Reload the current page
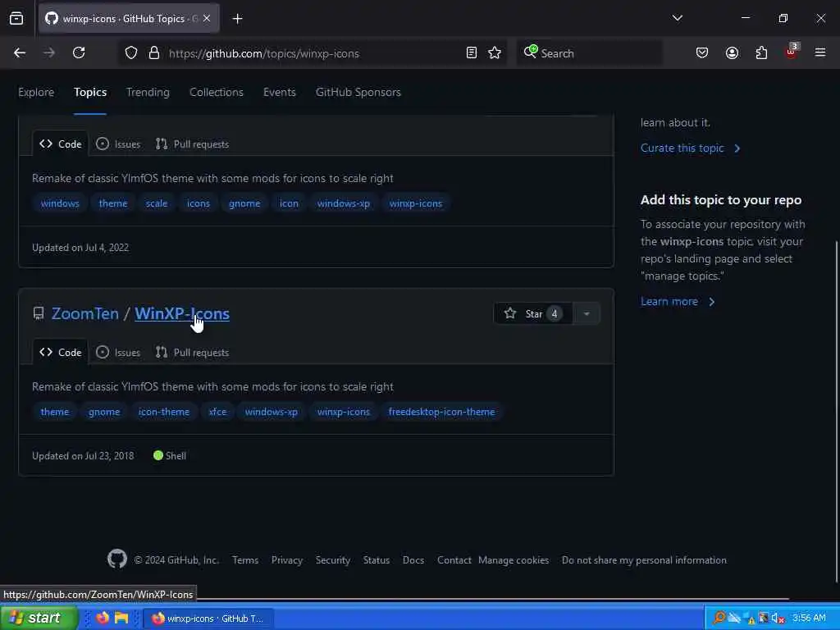This screenshot has width=840, height=630. [79, 53]
